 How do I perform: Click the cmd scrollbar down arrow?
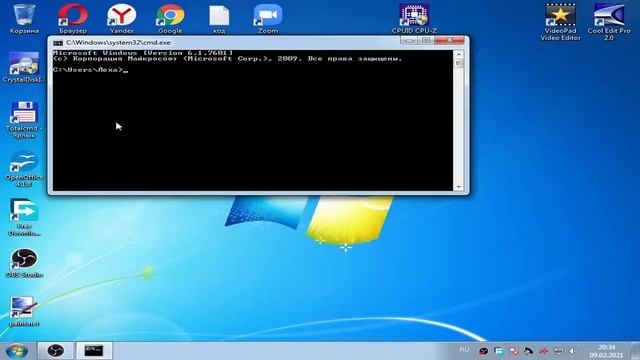458,187
